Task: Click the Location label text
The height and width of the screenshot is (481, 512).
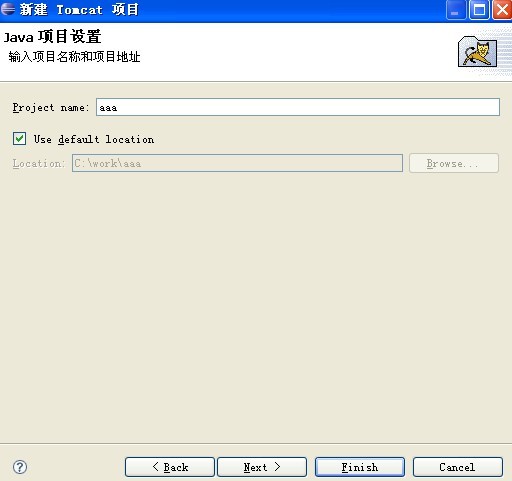Action: (x=39, y=163)
